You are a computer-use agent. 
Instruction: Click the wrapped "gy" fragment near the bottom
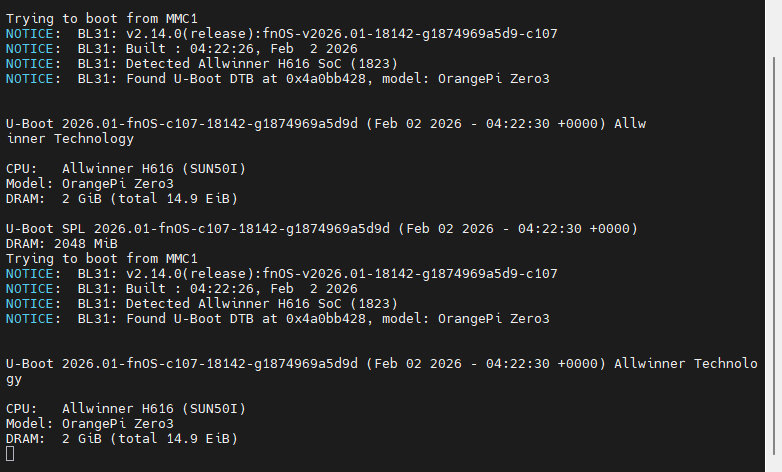click(14, 379)
